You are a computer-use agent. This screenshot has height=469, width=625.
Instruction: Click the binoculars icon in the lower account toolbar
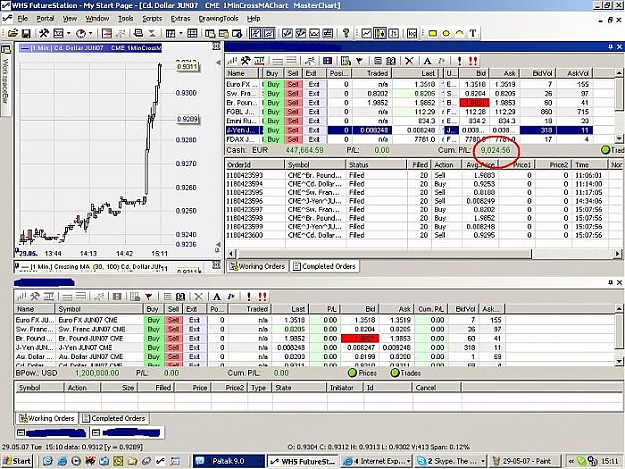181,296
